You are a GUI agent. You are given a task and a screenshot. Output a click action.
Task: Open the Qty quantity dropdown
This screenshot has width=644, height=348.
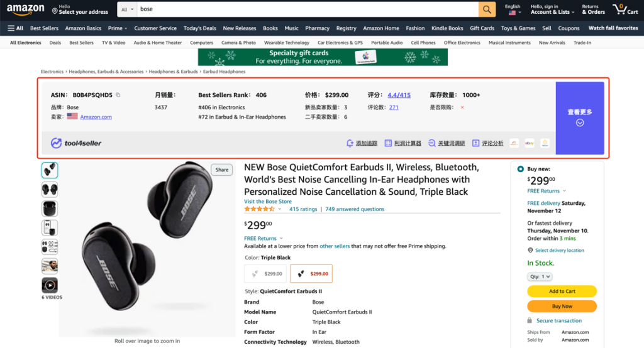pos(540,276)
